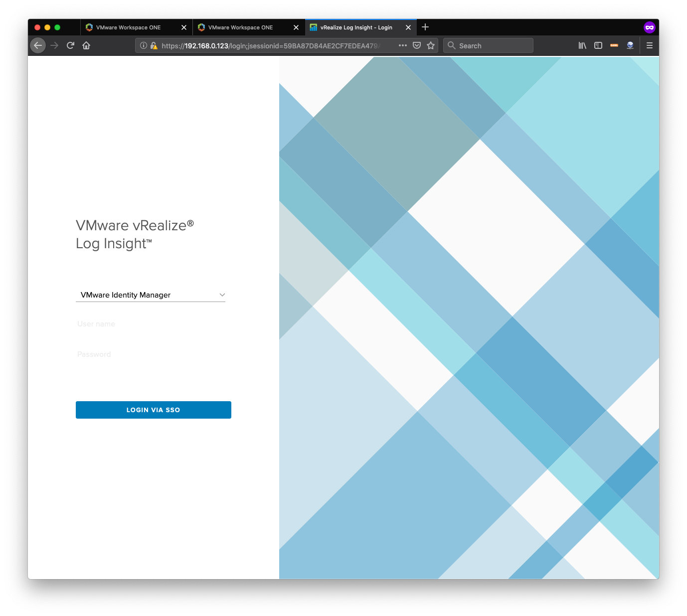Click the forward navigation arrow
Image resolution: width=687 pixels, height=616 pixels.
(54, 45)
